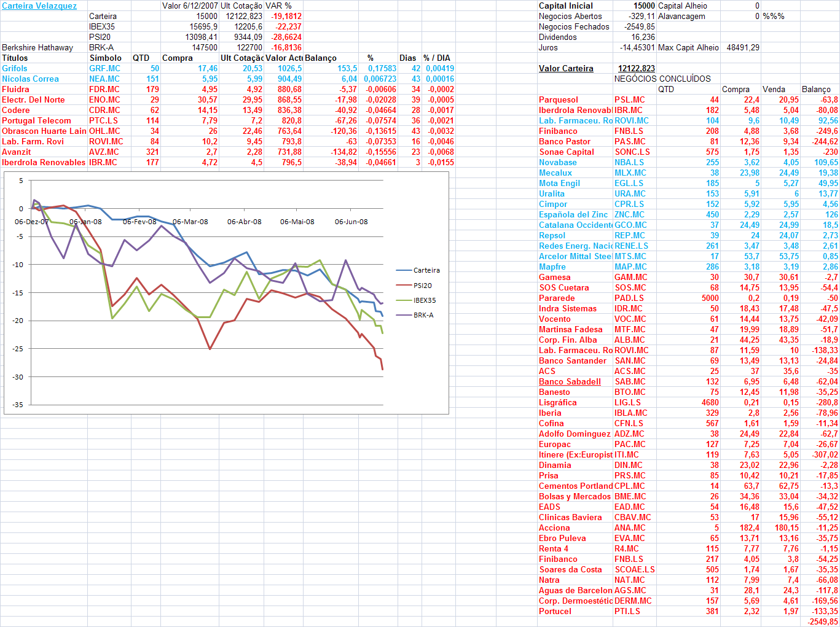Select the Nicolas Correa title cell
The height and width of the screenshot is (627, 840).
(x=30, y=79)
